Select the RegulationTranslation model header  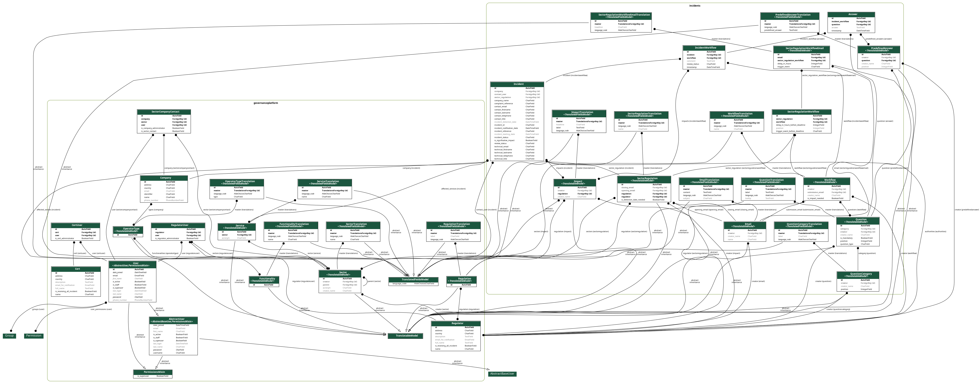point(453,225)
